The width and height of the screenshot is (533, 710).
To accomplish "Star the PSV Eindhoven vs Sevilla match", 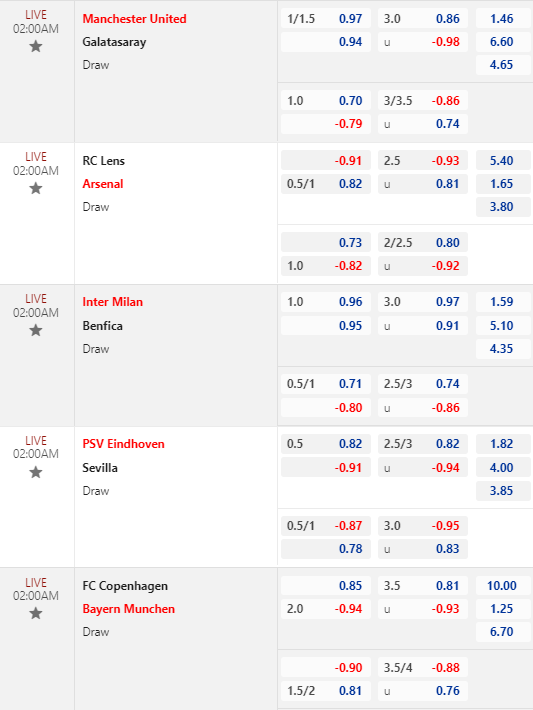I will pos(36,473).
